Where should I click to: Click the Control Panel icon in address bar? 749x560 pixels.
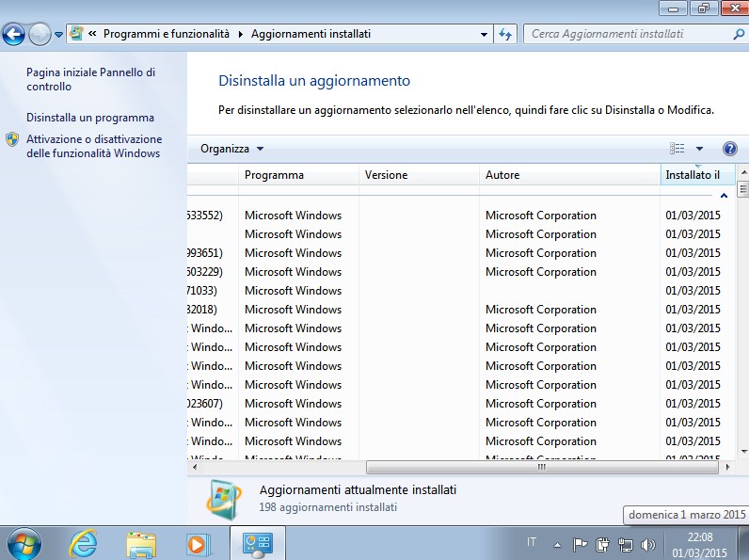pyautogui.click(x=76, y=34)
